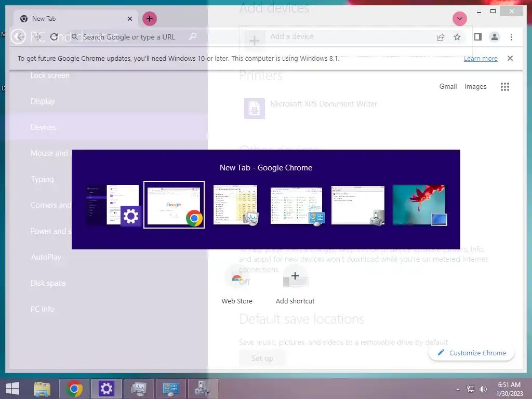
Task: Click the Learn more link
Action: click(x=481, y=58)
